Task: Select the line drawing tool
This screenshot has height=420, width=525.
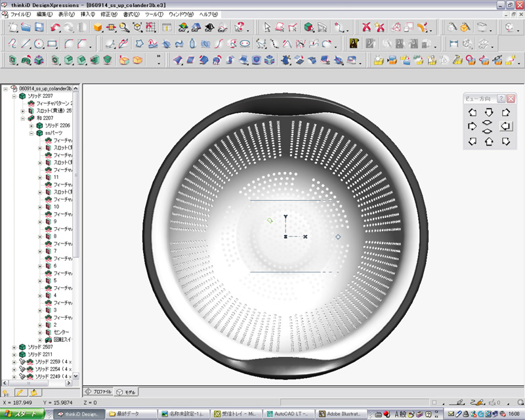Action: [25, 44]
